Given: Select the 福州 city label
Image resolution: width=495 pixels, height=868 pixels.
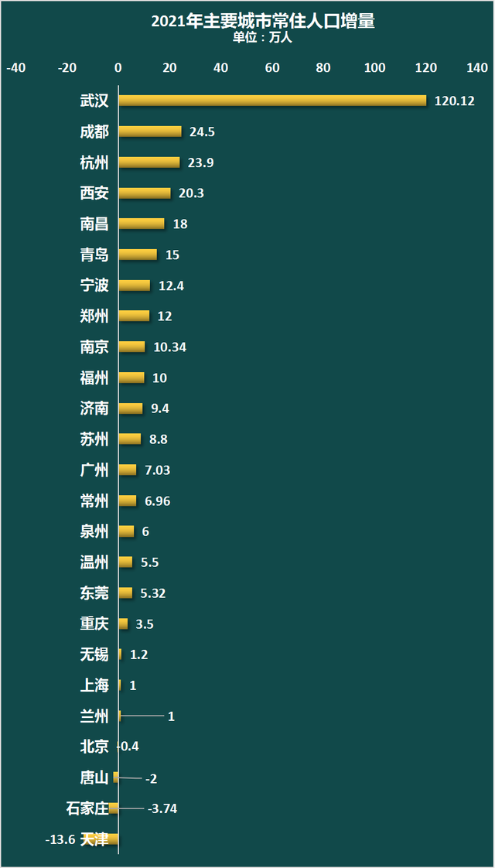Looking at the screenshot, I should pos(94,378).
